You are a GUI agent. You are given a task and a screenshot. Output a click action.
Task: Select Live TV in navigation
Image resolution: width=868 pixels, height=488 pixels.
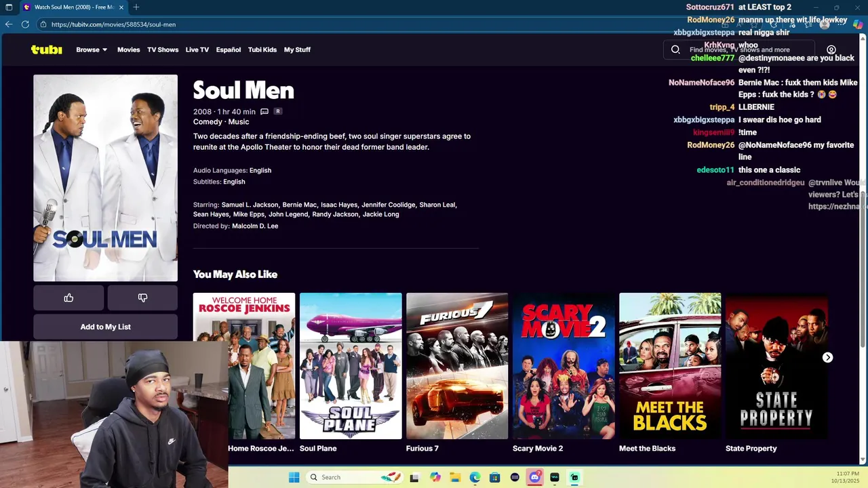(x=197, y=49)
